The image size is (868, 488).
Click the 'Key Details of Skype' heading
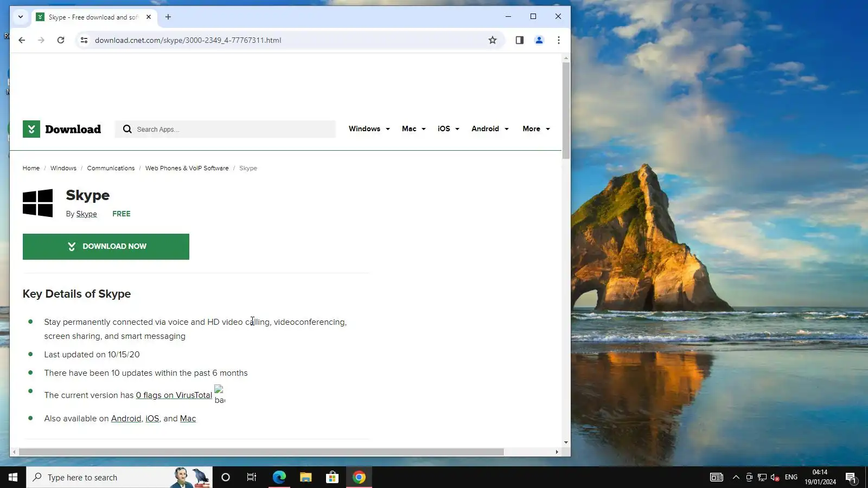76,294
